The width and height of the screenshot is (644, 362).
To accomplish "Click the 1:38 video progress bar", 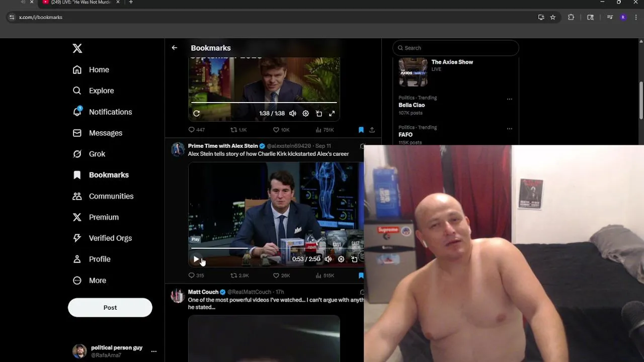I will 264,103.
